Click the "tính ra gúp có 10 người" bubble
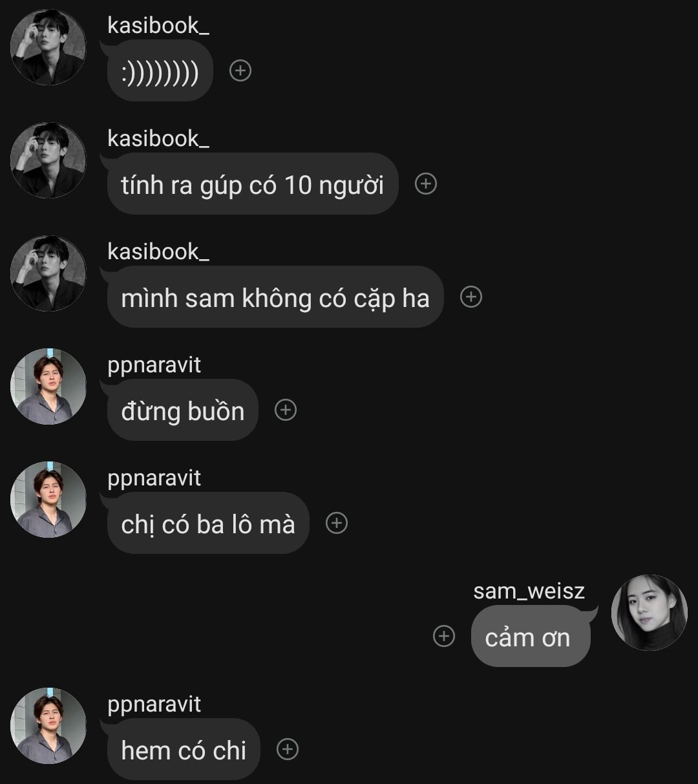 coord(252,185)
